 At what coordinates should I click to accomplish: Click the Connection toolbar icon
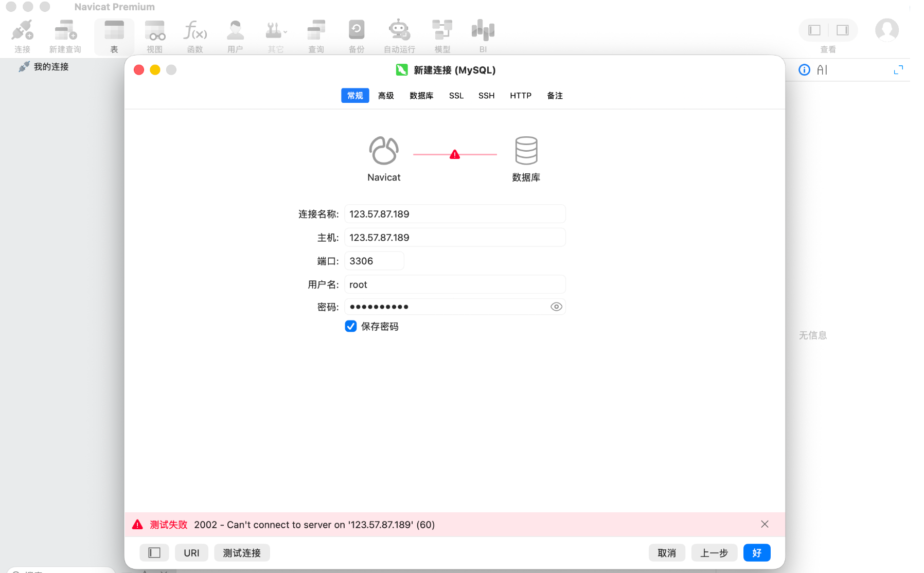tap(22, 36)
